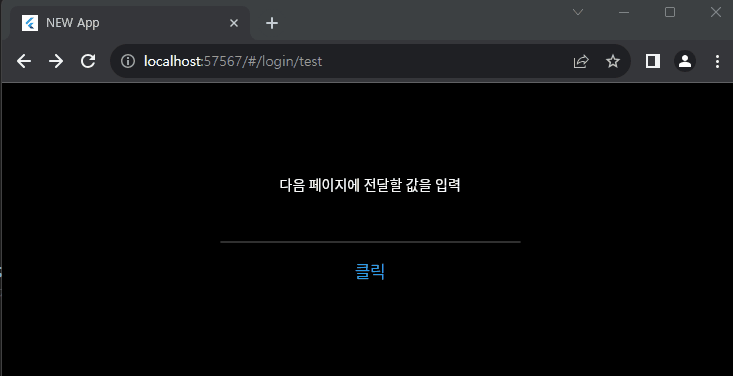The width and height of the screenshot is (733, 376).
Task: Click the browser forward arrow
Action: (x=56, y=61)
